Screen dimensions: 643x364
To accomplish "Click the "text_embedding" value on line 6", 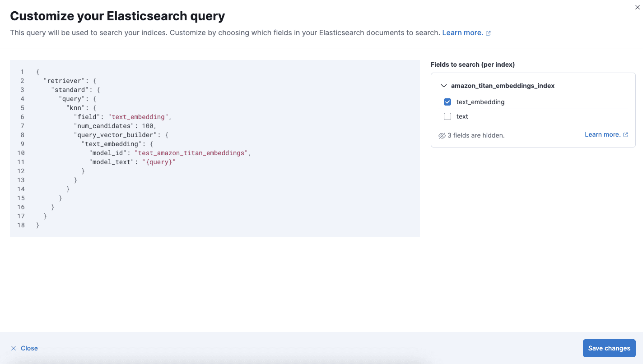I will pos(138,117).
